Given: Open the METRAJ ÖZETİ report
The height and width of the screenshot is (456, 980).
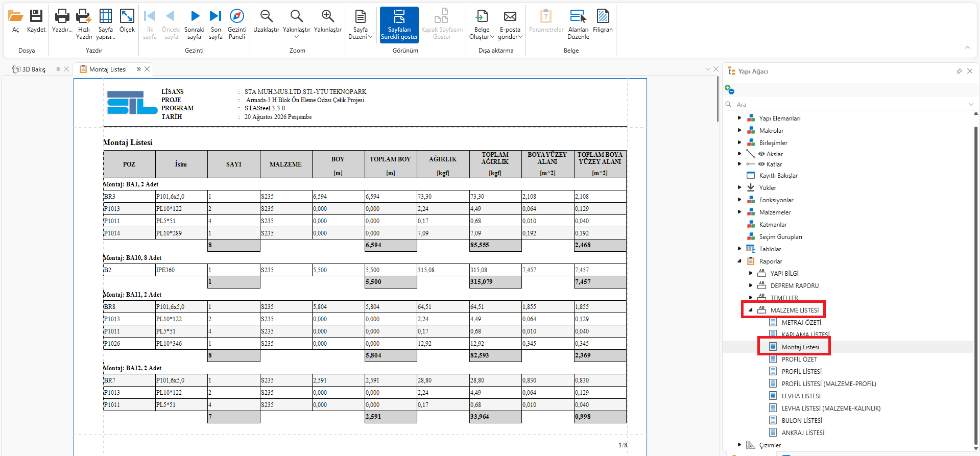Looking at the screenshot, I should pyautogui.click(x=801, y=323).
